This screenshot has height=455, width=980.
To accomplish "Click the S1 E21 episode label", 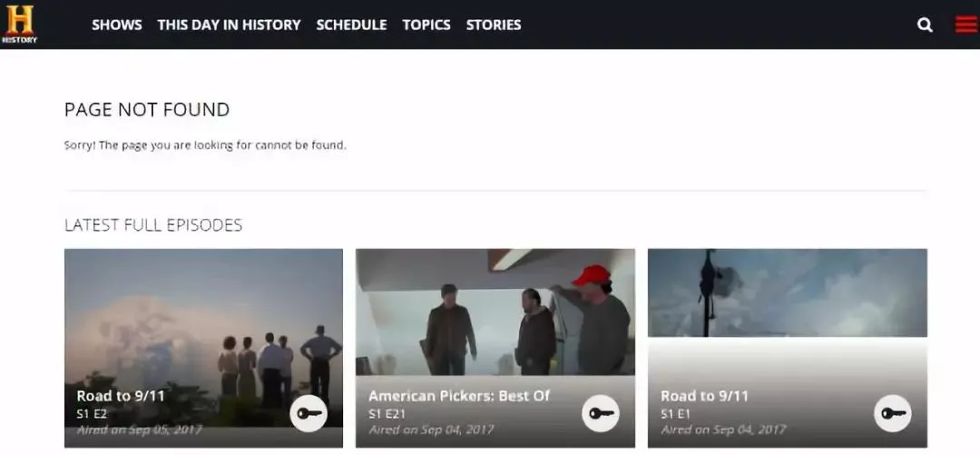I will click(387, 414).
